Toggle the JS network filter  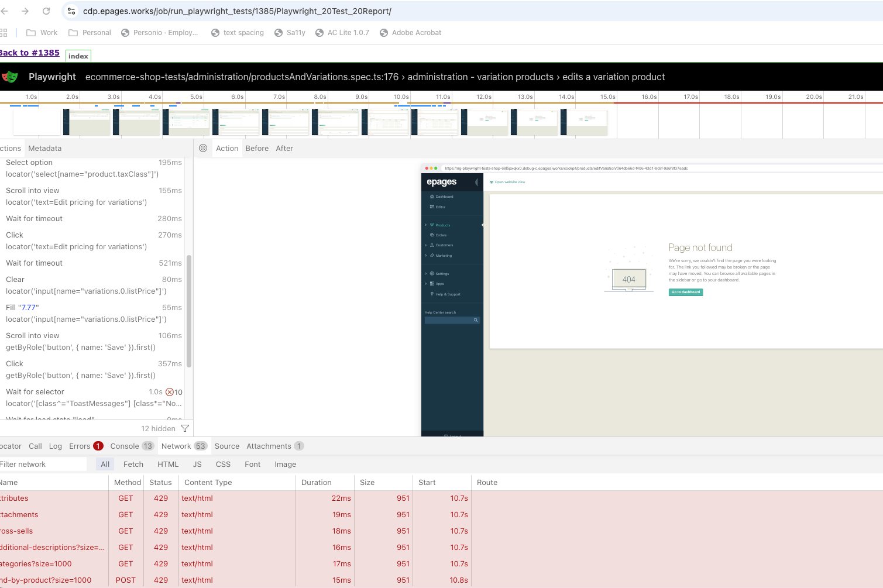[197, 464]
